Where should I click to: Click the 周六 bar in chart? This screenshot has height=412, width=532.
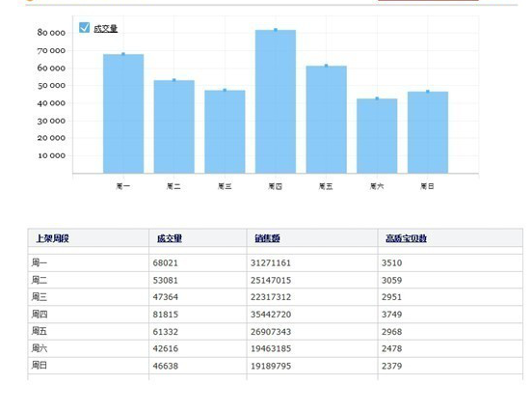point(377,136)
